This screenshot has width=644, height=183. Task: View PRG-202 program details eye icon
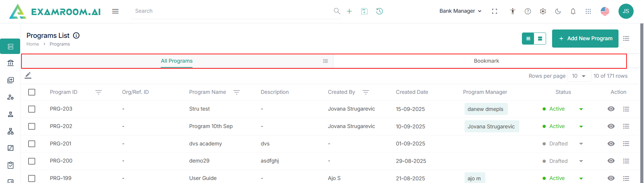coord(611,126)
